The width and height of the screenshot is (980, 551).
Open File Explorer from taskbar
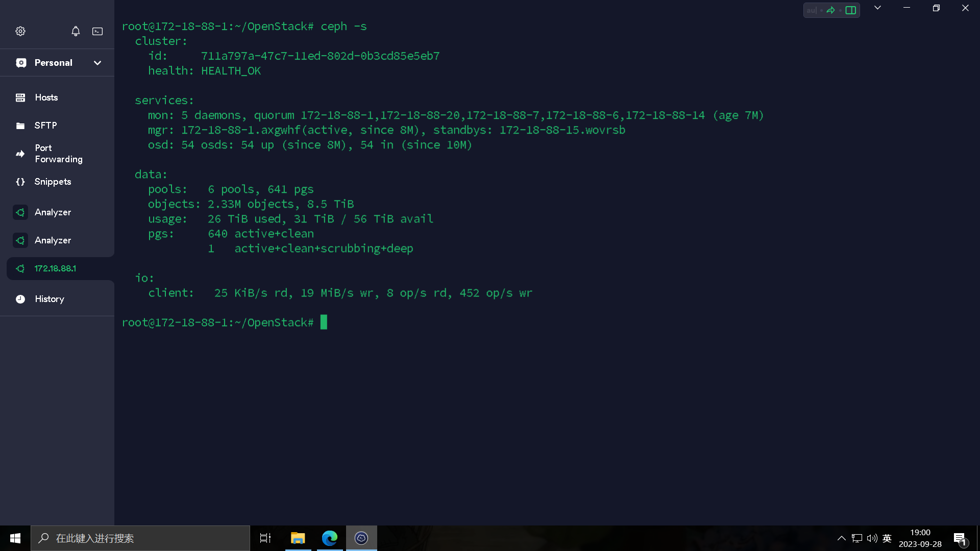pyautogui.click(x=298, y=538)
